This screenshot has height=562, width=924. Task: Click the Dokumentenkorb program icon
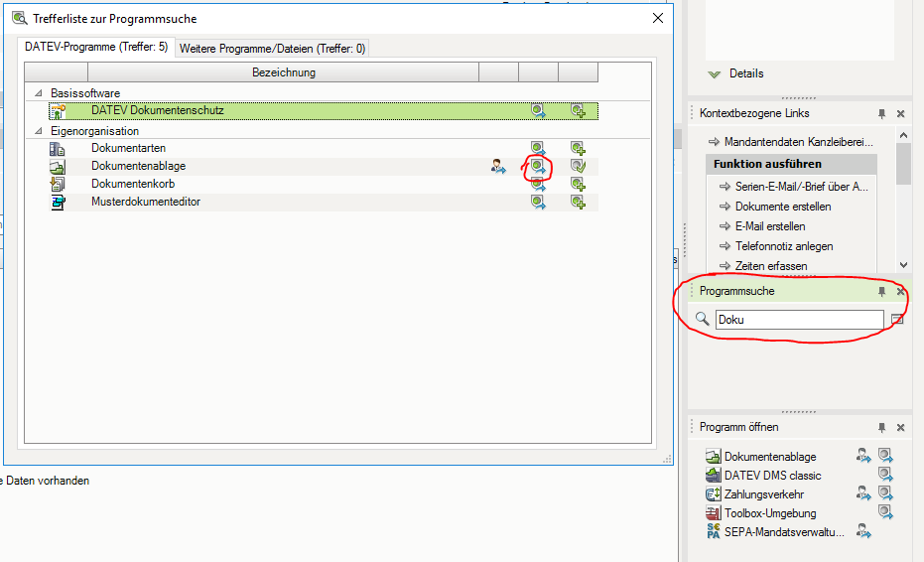coord(58,184)
